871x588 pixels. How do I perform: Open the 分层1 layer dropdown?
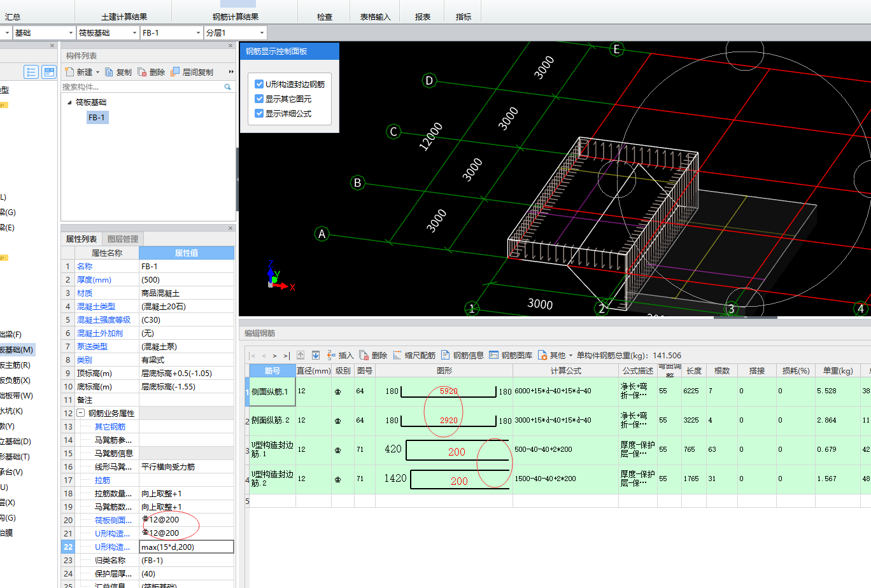[x=262, y=32]
